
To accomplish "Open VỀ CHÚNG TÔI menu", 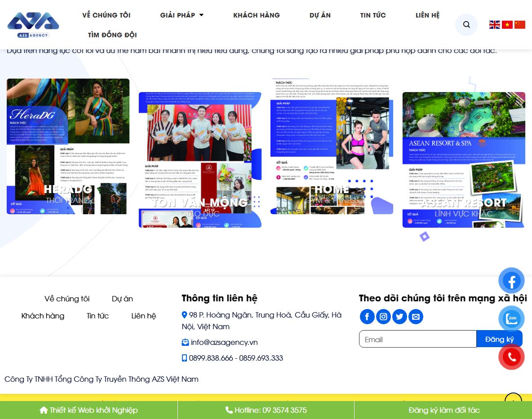I will pyautogui.click(x=106, y=15).
